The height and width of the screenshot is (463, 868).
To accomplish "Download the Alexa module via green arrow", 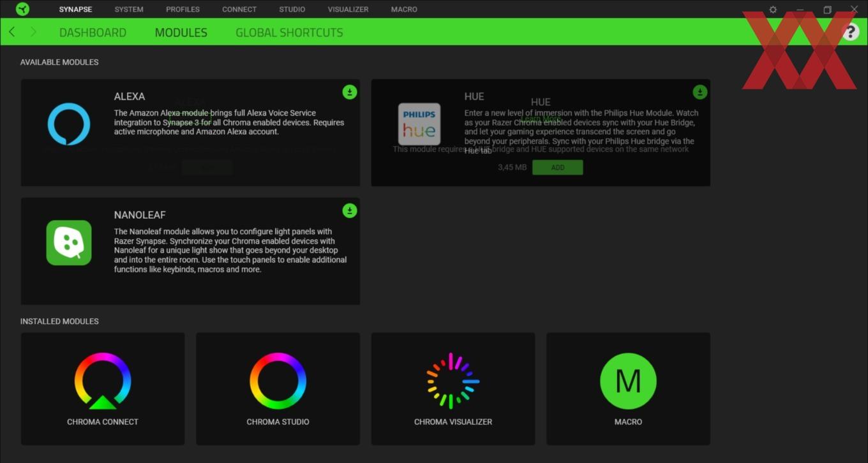I will (349, 92).
